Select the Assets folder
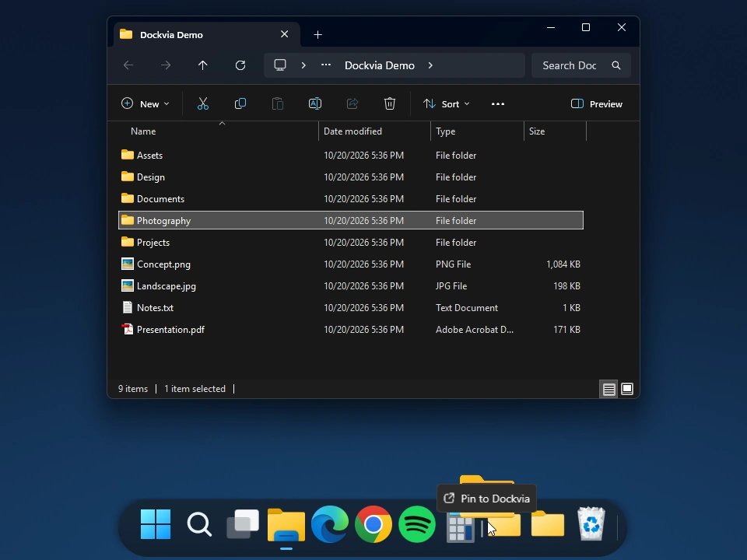Screen dimensions: 747x560 tap(351, 156)
